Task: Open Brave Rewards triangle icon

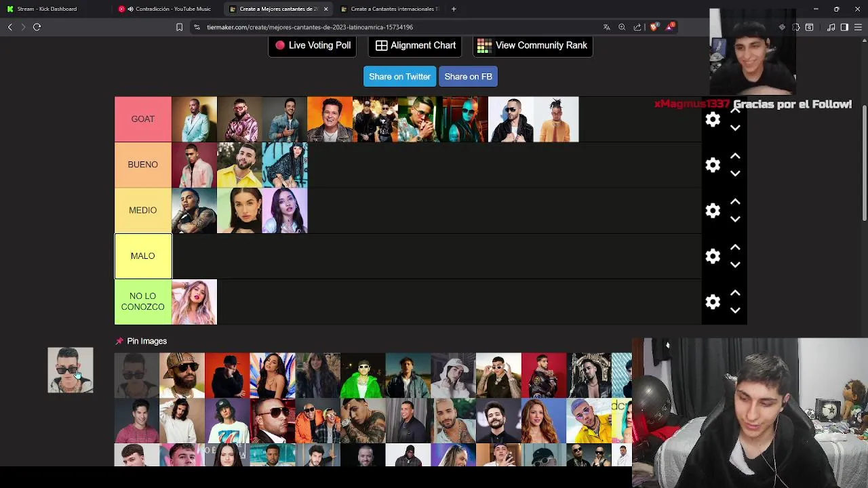Action: click(671, 27)
